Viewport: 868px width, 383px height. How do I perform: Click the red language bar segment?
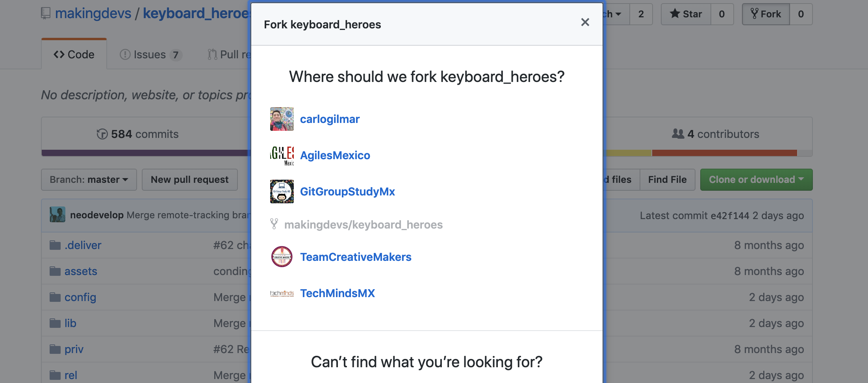(x=724, y=153)
